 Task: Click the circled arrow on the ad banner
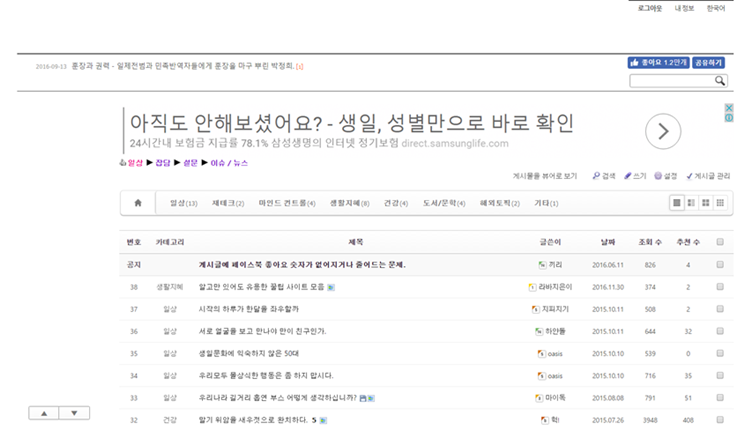[662, 130]
